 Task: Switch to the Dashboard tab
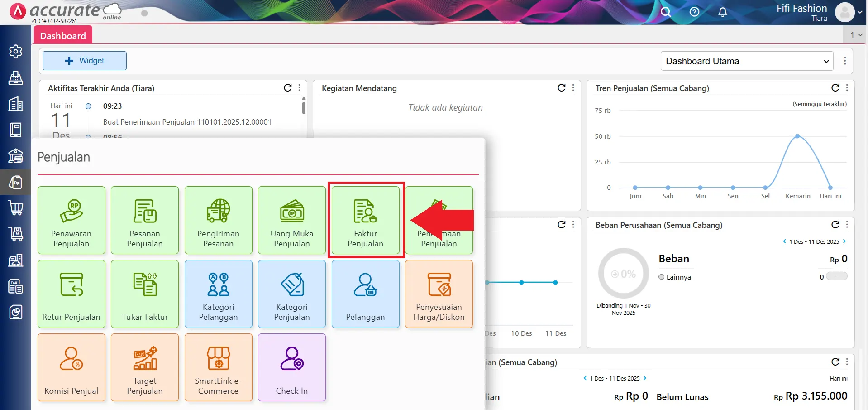(x=63, y=36)
